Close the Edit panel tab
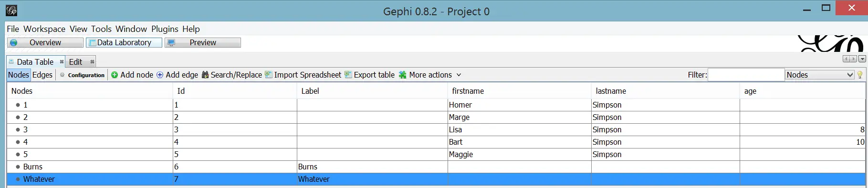The image size is (868, 188). 92,62
